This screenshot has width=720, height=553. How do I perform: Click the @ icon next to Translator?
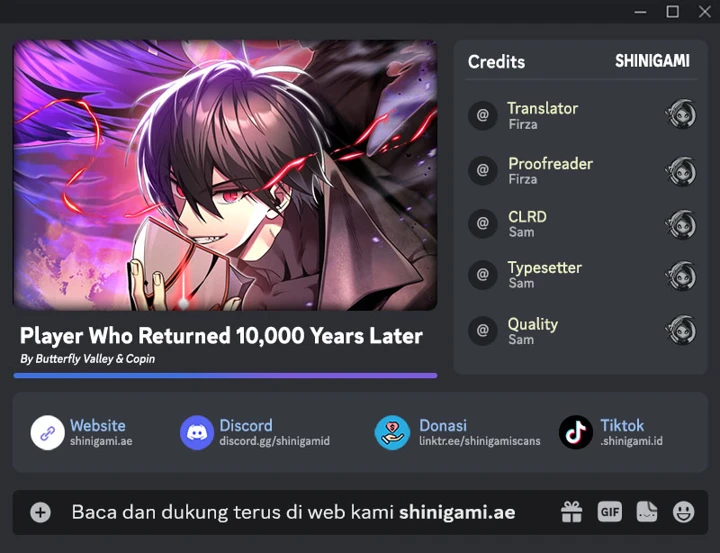[483, 115]
